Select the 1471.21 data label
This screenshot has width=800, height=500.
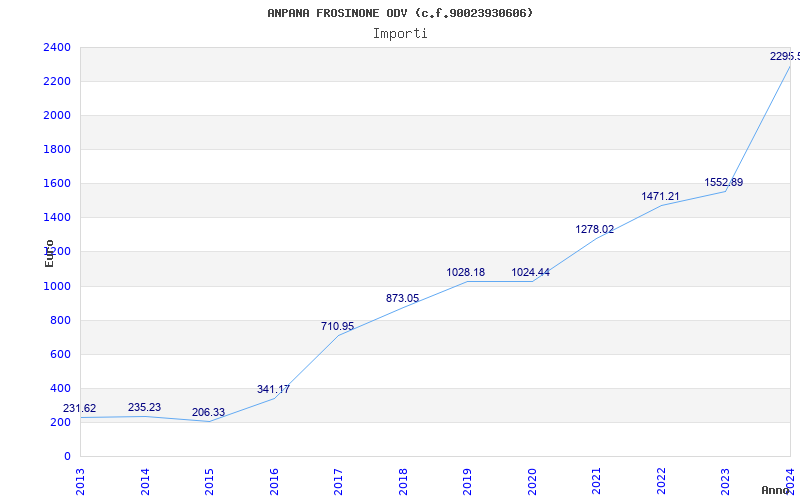[x=660, y=196]
